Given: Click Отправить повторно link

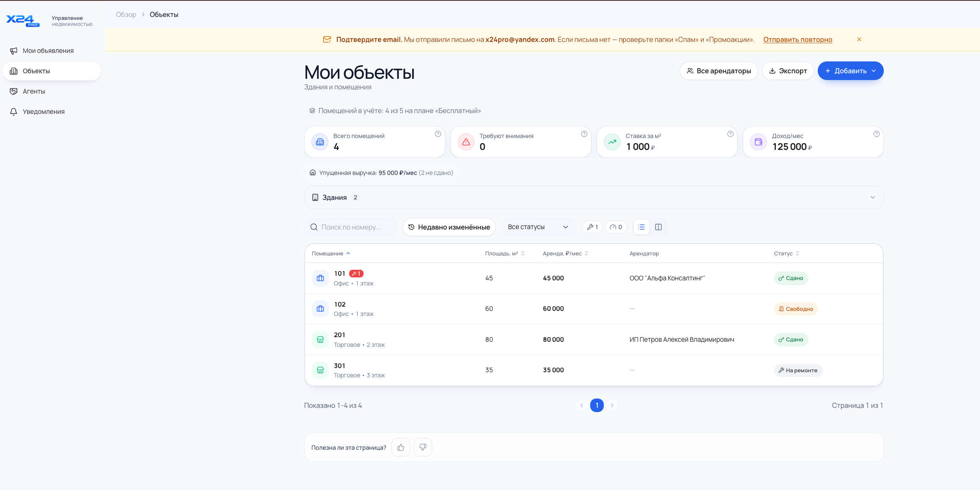Looking at the screenshot, I should point(797,39).
